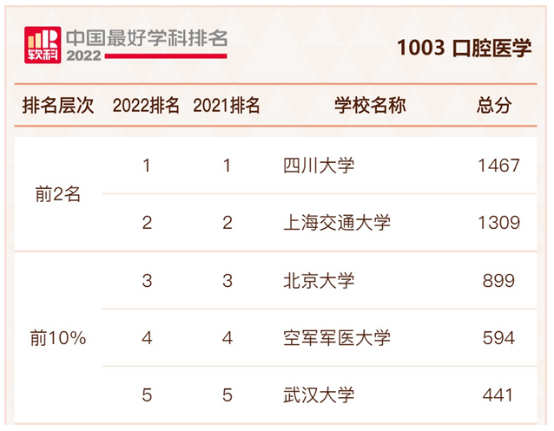Image resolution: width=554 pixels, height=431 pixels.
Task: Click the 前10% tier label
Action: click(58, 338)
